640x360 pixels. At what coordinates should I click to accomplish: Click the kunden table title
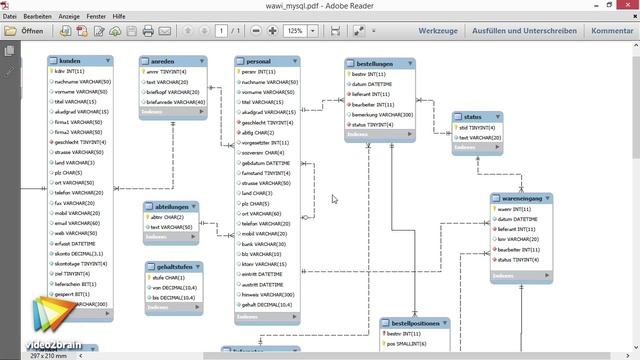[70, 61]
